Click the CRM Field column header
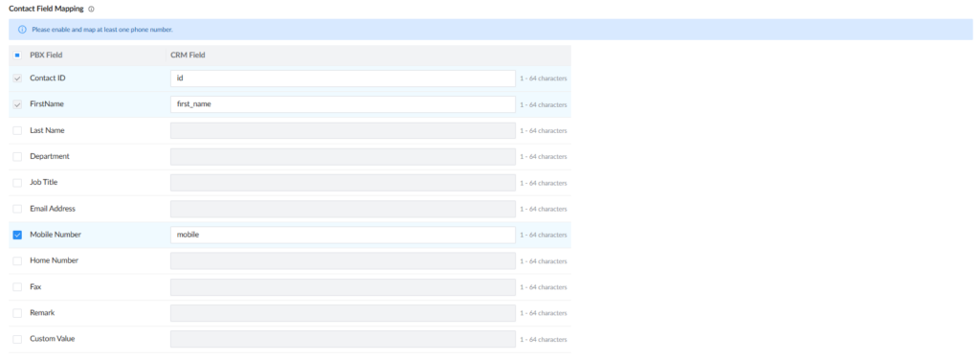This screenshot has width=980, height=360. point(188,55)
